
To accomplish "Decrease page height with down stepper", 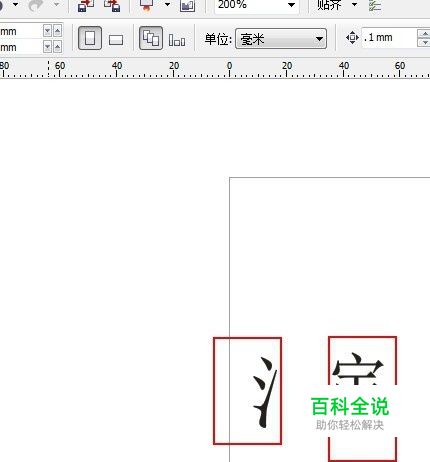I will point(47,47).
